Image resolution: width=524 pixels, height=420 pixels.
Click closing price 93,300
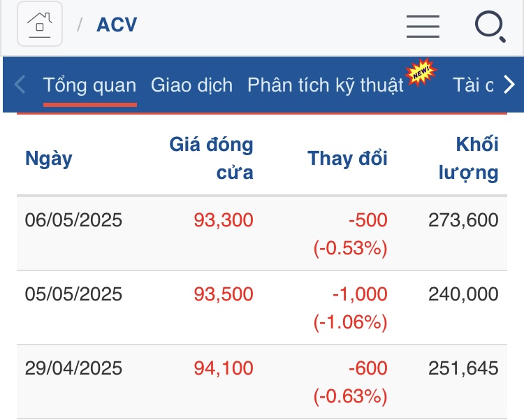[224, 221]
